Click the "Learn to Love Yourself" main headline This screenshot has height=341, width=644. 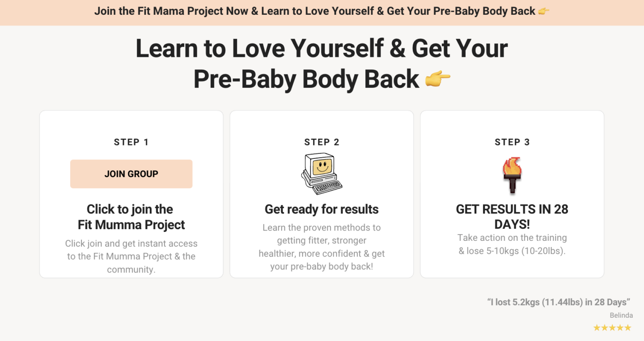(x=322, y=48)
